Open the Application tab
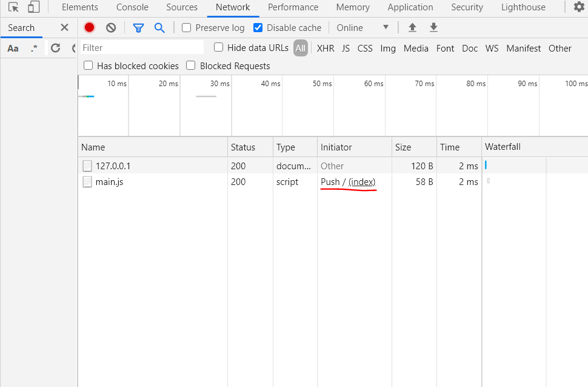Screen dimensions: 588x387 410,7
